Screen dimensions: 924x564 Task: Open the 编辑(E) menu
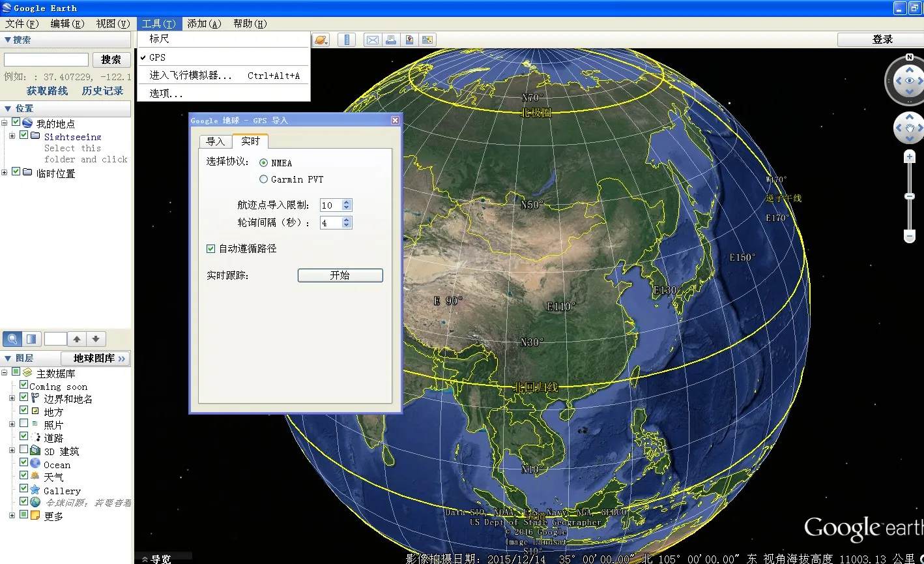tap(68, 23)
